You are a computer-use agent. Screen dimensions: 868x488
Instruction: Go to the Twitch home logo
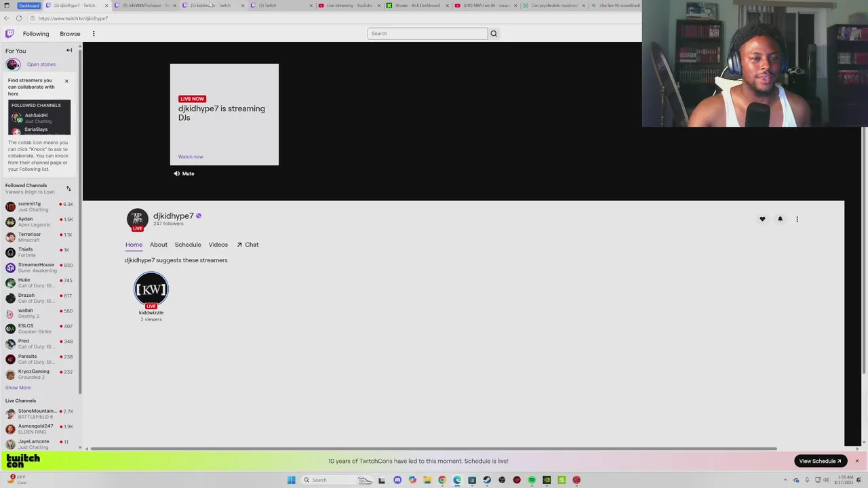coord(9,33)
